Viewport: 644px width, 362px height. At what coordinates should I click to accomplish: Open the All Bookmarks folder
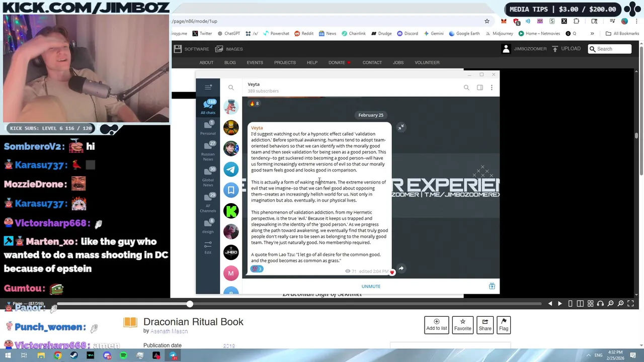click(622, 34)
